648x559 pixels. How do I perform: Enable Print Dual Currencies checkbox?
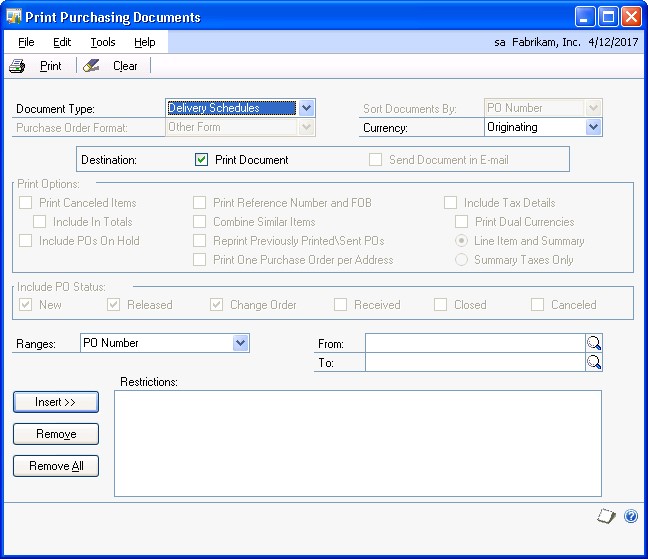[x=462, y=221]
